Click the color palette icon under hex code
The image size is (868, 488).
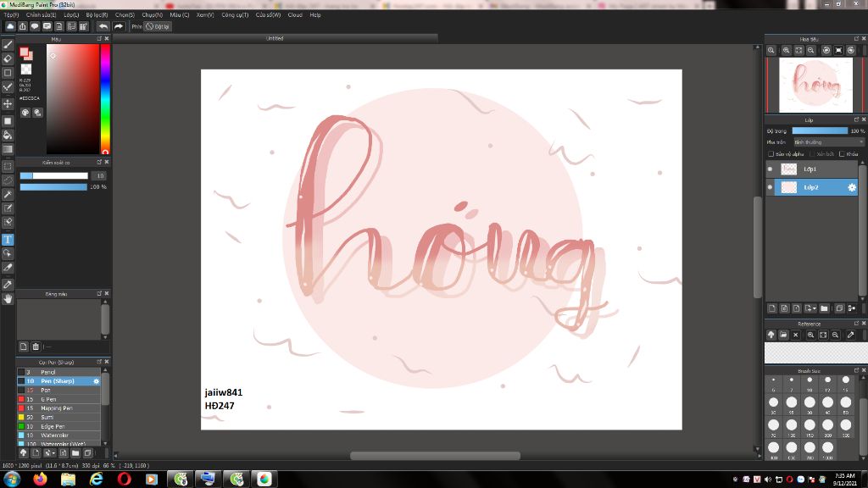(x=25, y=113)
